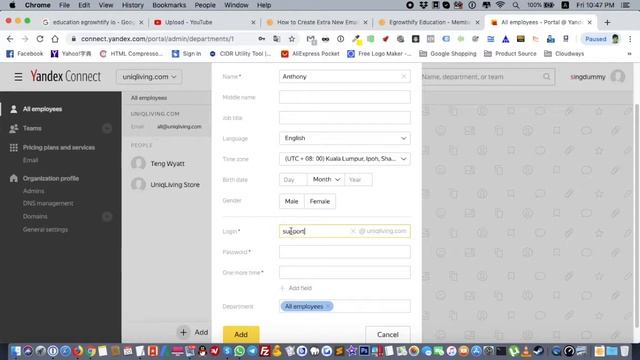Open the Apple menu
Screen dimensions: 640x360
pos(12,5)
